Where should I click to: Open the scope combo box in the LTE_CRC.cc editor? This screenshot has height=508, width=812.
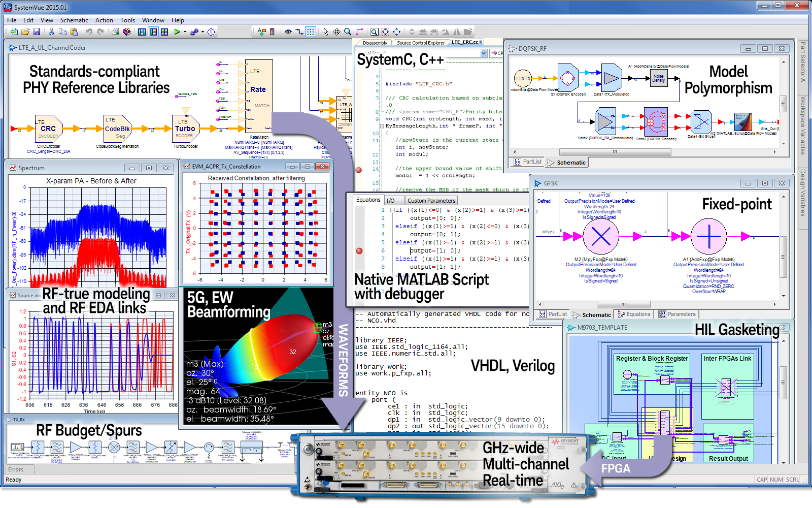point(483,53)
